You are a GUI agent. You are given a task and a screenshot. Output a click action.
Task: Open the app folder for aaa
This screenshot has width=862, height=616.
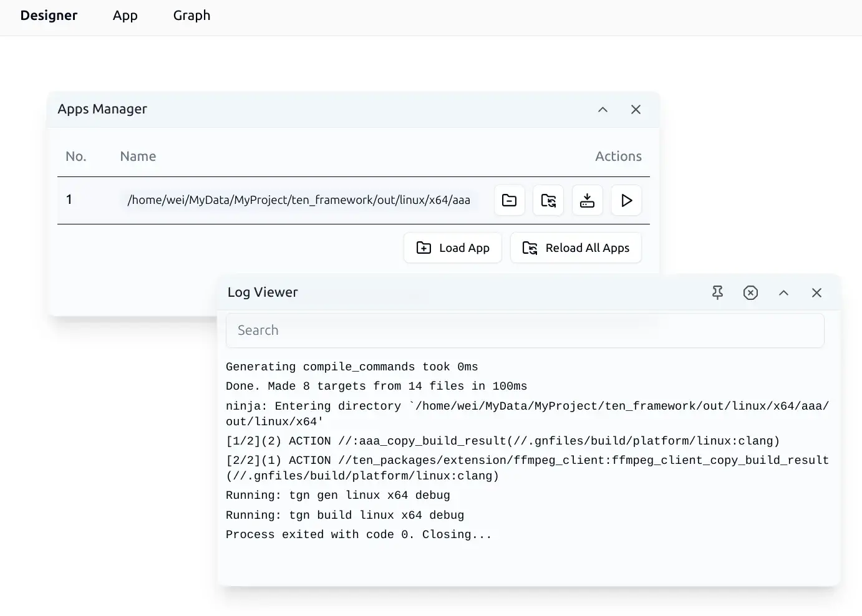click(x=509, y=200)
